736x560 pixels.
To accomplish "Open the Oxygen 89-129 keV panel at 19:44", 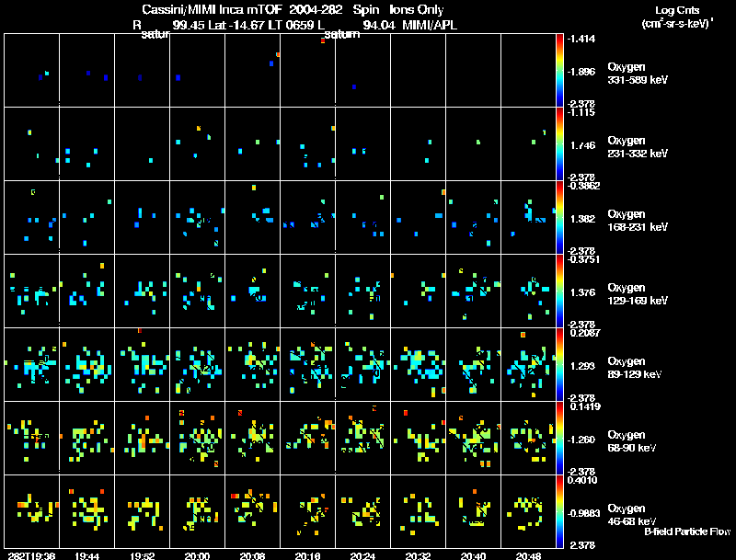I will pyautogui.click(x=86, y=364).
